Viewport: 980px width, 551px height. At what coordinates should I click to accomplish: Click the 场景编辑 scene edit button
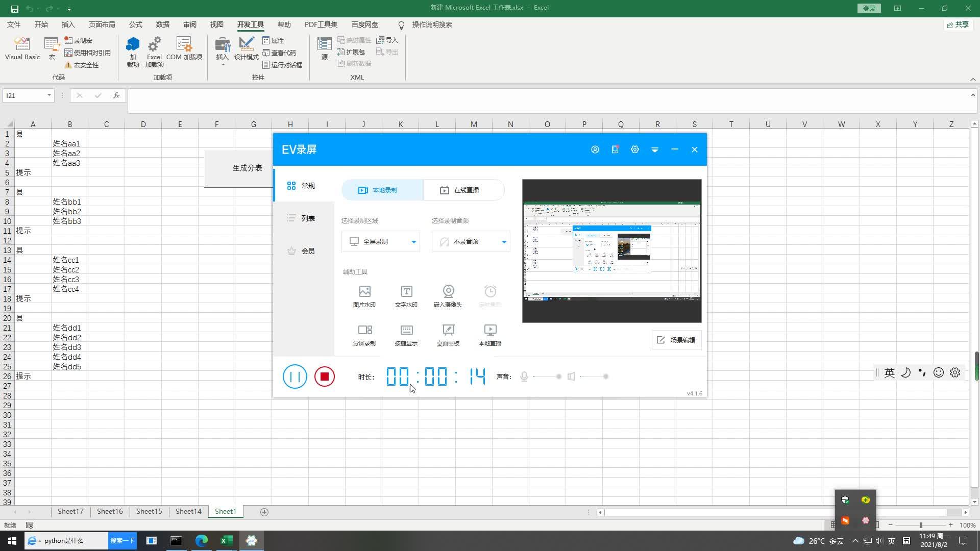point(676,340)
